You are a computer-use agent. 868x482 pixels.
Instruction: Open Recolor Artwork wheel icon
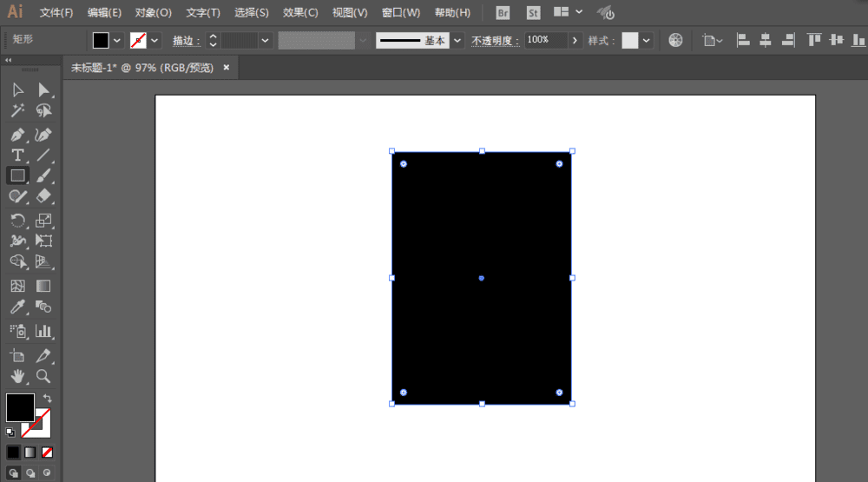(x=675, y=40)
